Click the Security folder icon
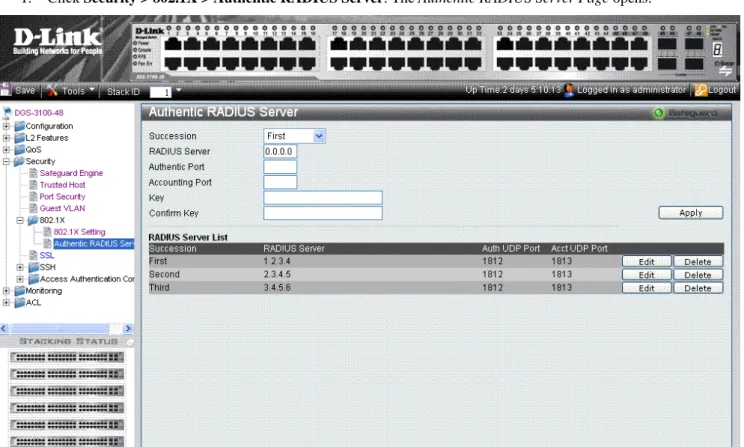 [19, 161]
